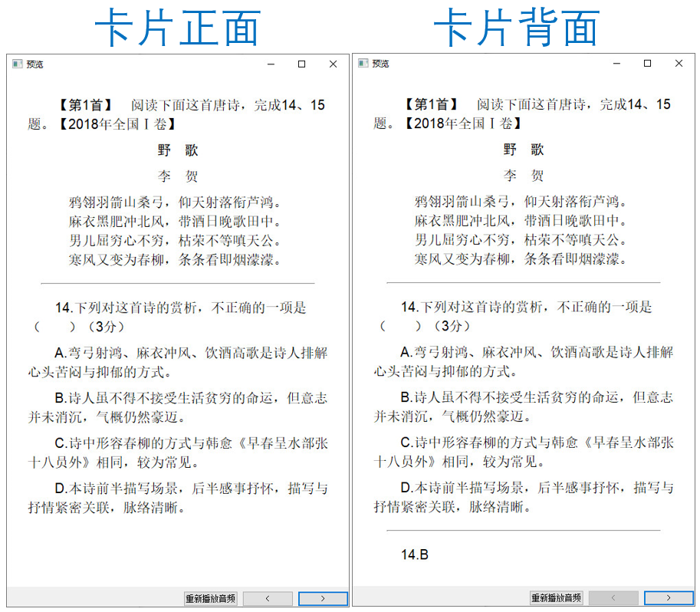Click answer text 14.B on card back
Viewport: 700px width, 612px height.
click(x=415, y=554)
